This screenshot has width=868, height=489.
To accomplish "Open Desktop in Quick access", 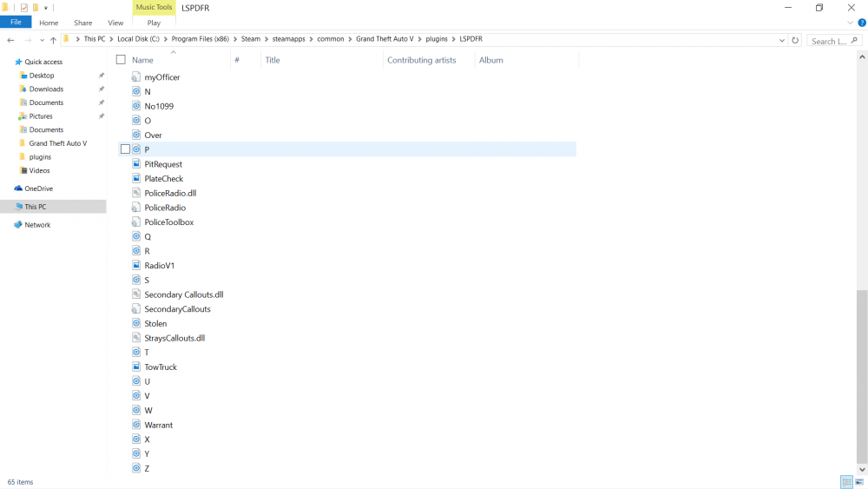I will [42, 76].
